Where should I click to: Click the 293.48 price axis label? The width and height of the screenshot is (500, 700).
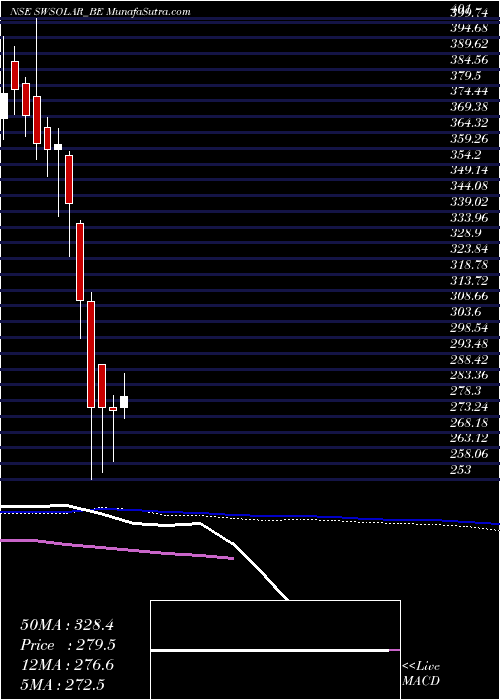pyautogui.click(x=470, y=343)
